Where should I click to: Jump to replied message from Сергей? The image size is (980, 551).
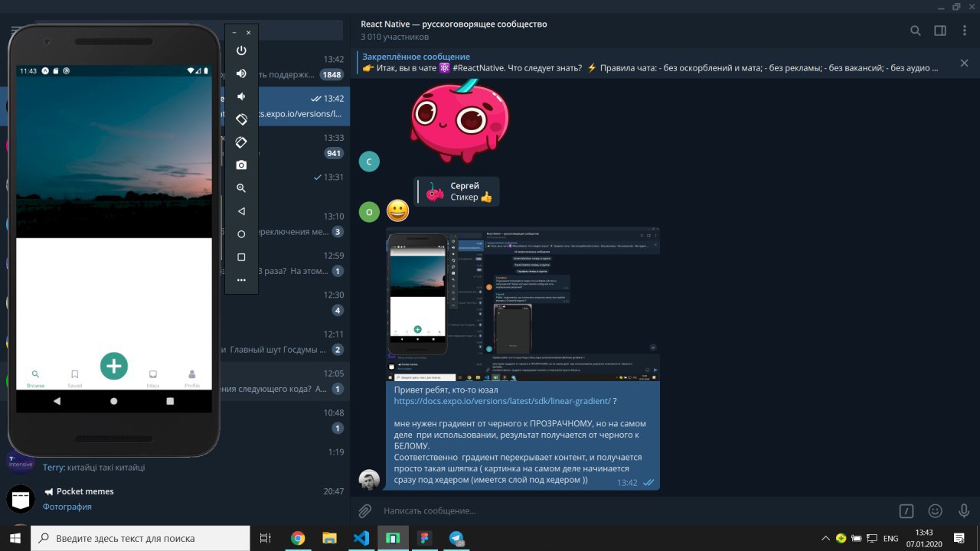point(457,191)
